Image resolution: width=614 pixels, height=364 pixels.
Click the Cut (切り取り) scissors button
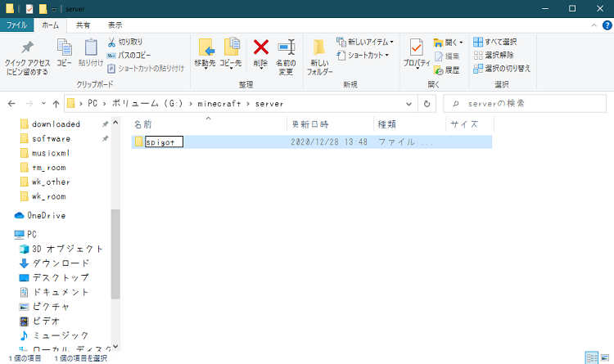click(124, 42)
